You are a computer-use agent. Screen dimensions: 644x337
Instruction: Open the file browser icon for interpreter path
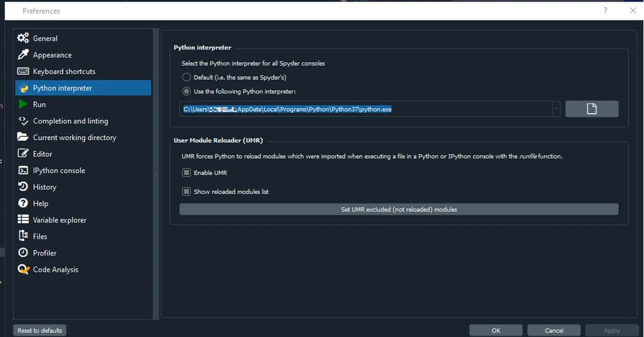tap(592, 108)
